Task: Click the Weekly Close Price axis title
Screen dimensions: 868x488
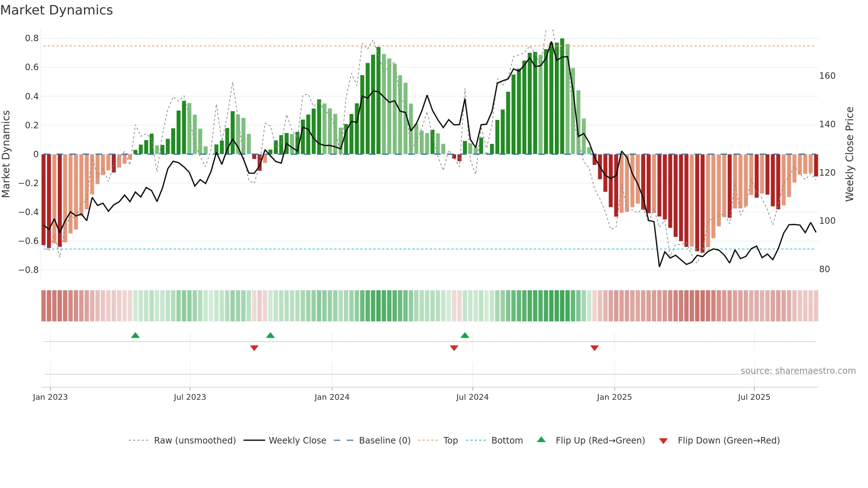Action: pyautogui.click(x=850, y=154)
